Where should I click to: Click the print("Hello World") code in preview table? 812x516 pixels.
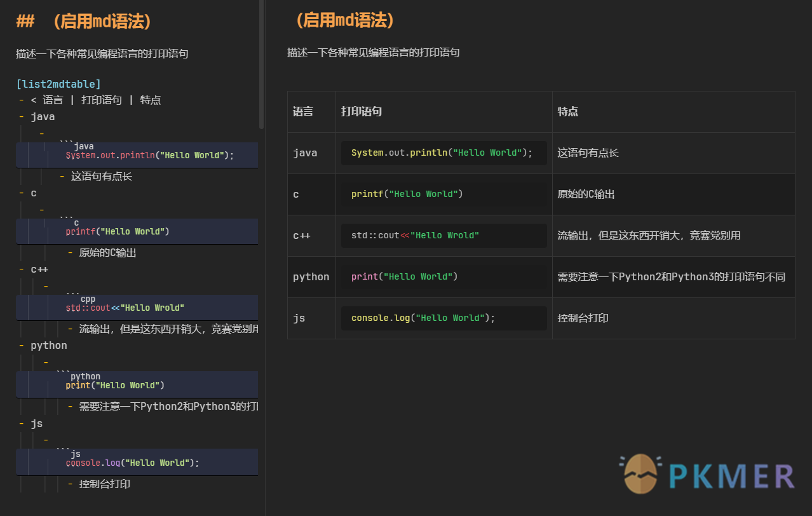pyautogui.click(x=405, y=277)
